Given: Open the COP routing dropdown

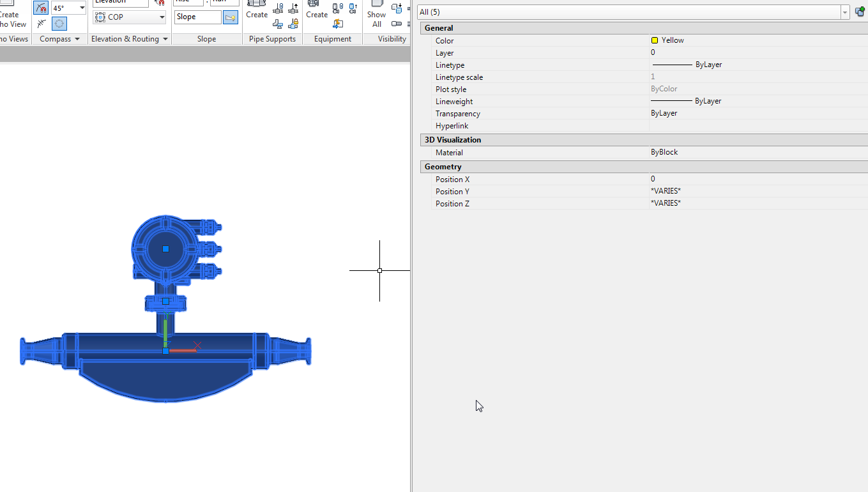Looking at the screenshot, I should (x=162, y=17).
